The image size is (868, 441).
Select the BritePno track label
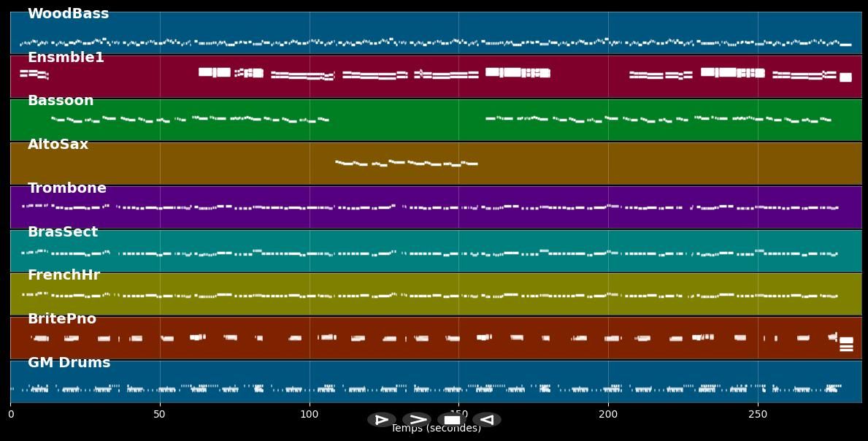[x=62, y=319]
